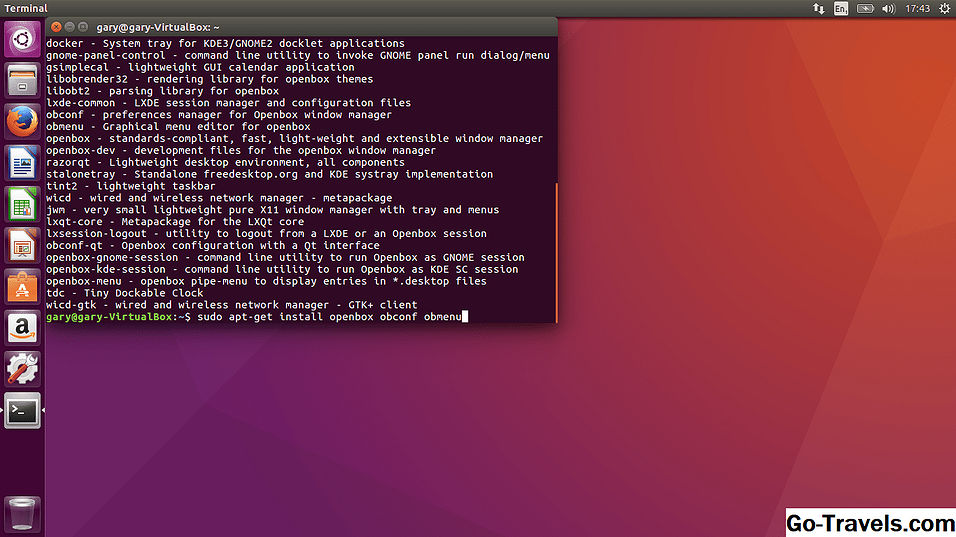Screen dimensions: 956x537
Task: Launch Firefox web browser
Action: point(23,121)
